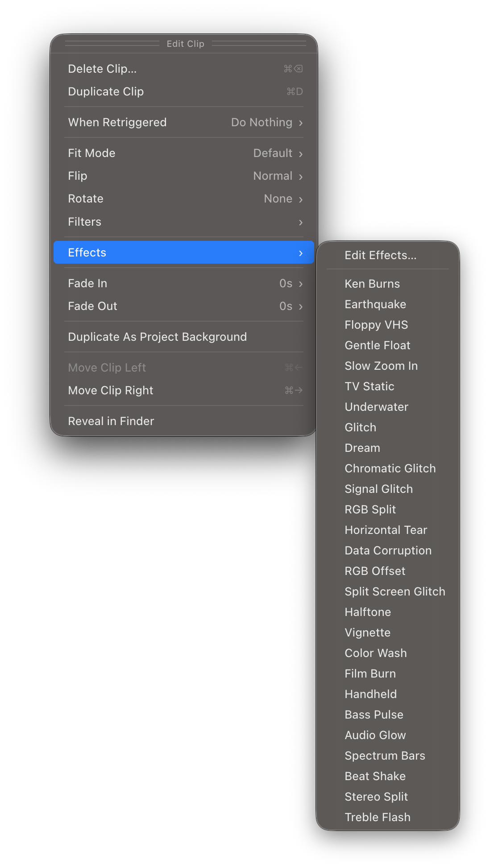Apply the Underwater effect
This screenshot has height=868, width=490.
[376, 406]
